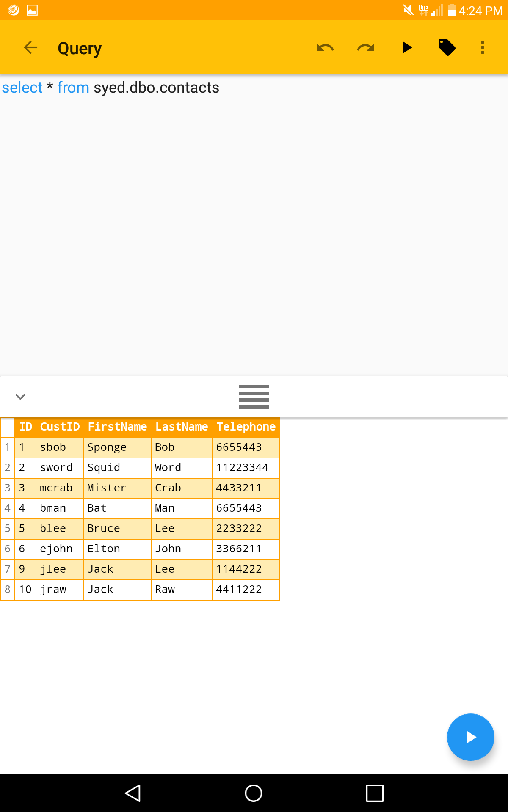Select cell 'Sponge'
The width and height of the screenshot is (508, 812).
pyautogui.click(x=117, y=447)
